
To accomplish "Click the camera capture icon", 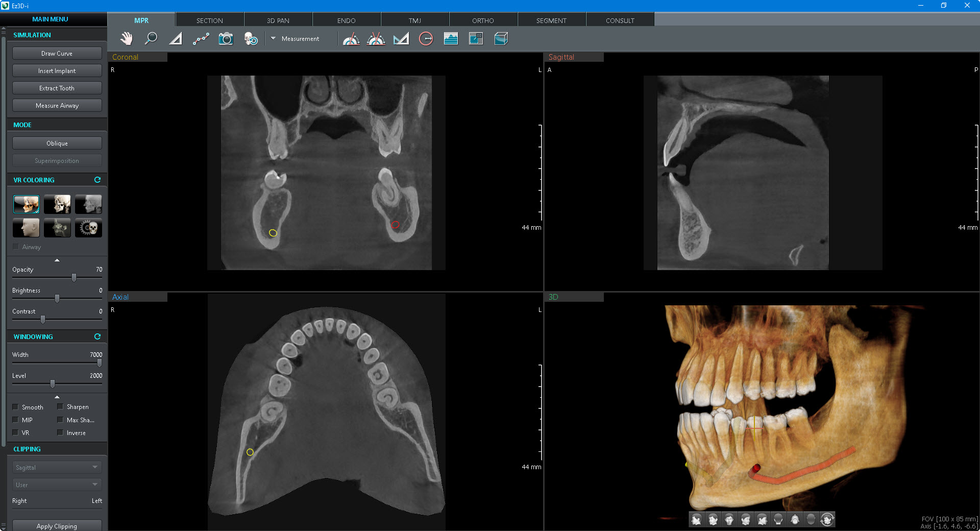I will 226,39.
